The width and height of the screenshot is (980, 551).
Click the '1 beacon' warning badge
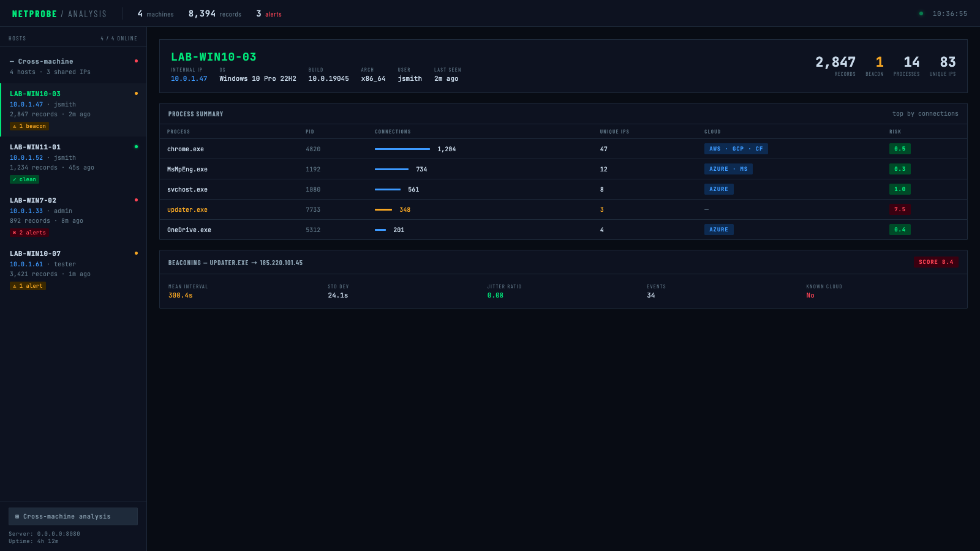(29, 126)
